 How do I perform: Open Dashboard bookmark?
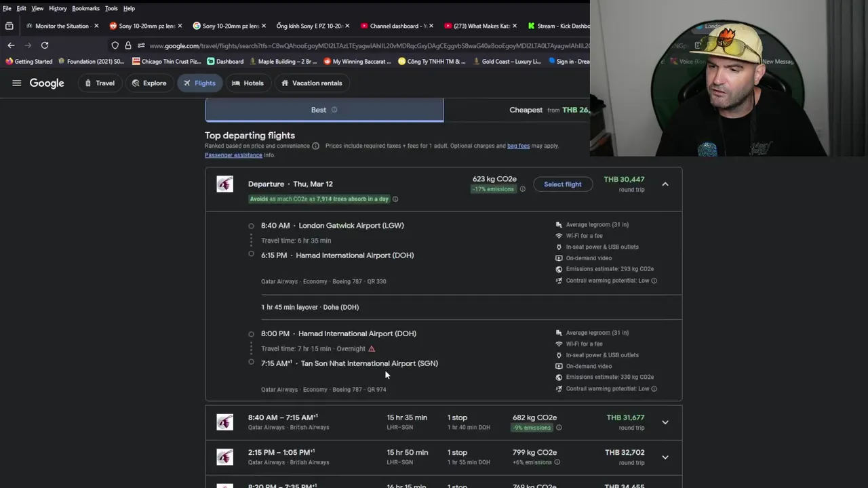[225, 61]
